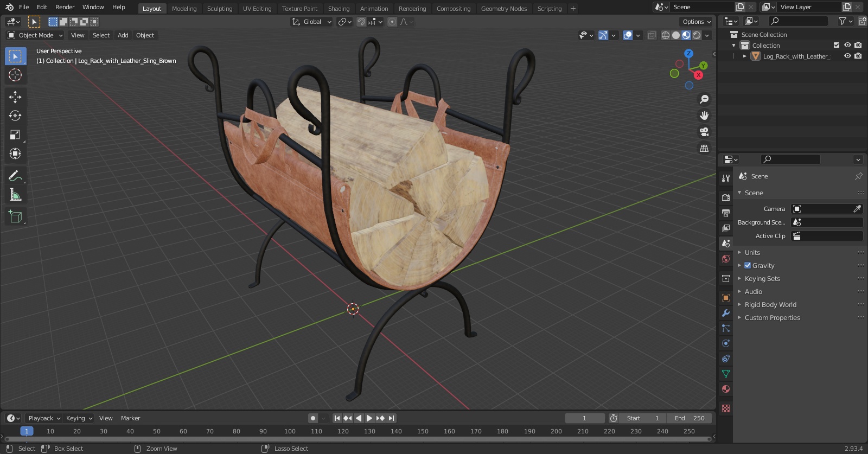
Task: Toggle the Gravity checkbox
Action: point(748,266)
